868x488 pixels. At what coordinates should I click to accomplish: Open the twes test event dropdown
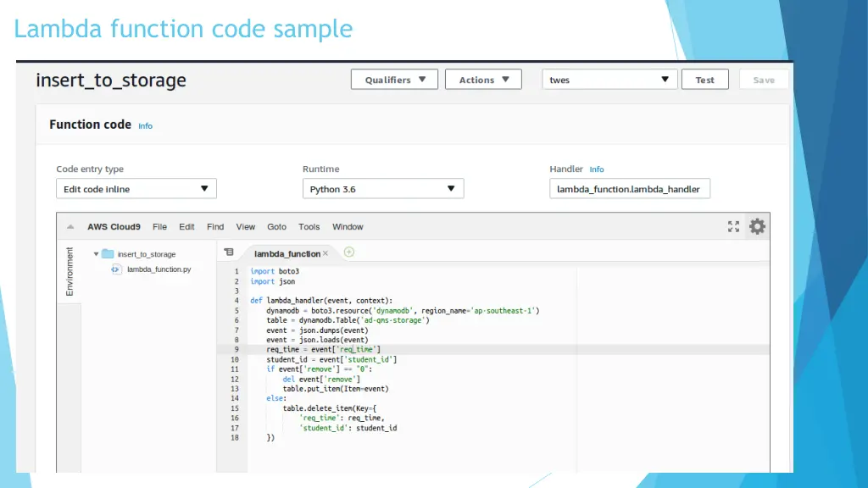(x=609, y=79)
